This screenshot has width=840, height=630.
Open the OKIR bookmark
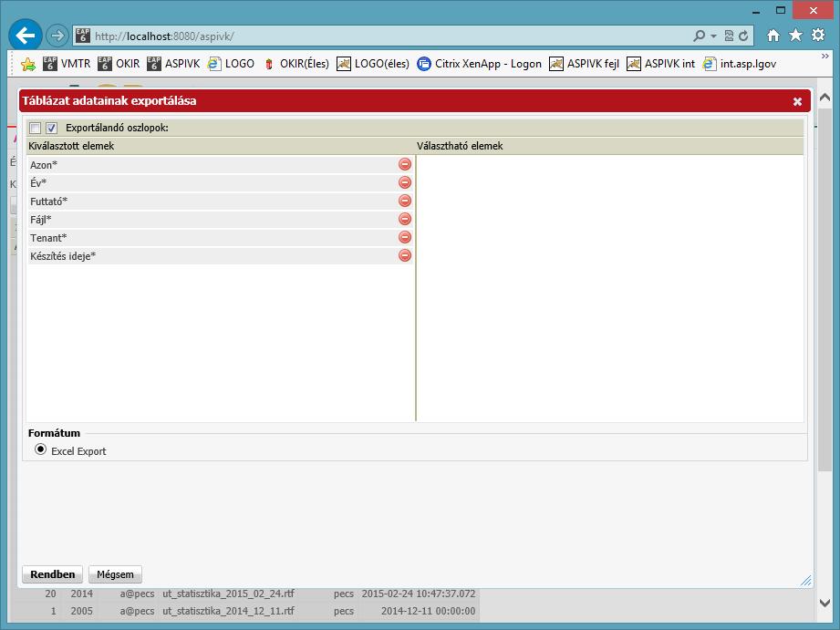tap(119, 64)
